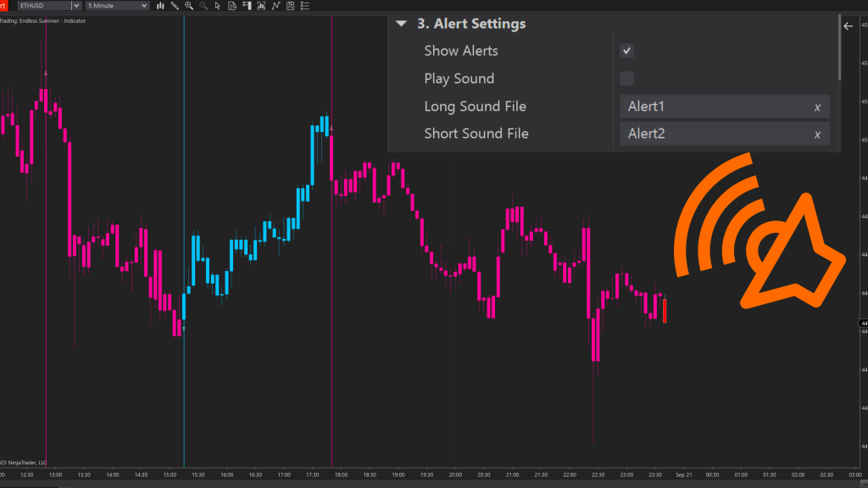The image size is (868, 488).
Task: Click the left-arrow collapse icon on settings panel
Action: click(848, 25)
